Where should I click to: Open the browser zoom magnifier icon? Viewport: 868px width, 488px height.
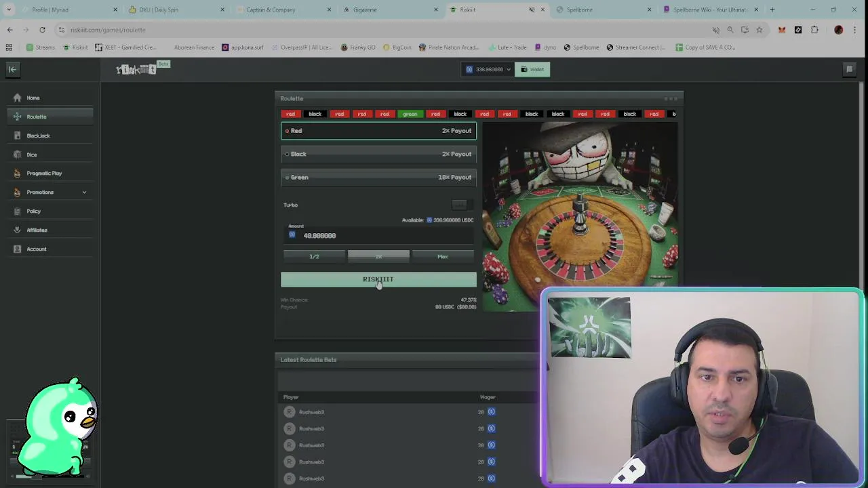tap(730, 30)
